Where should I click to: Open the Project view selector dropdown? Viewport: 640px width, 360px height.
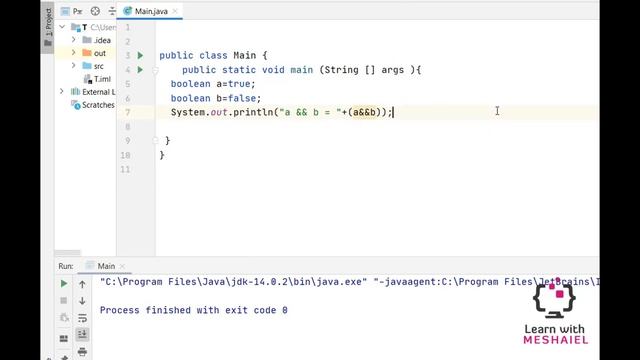72,11
